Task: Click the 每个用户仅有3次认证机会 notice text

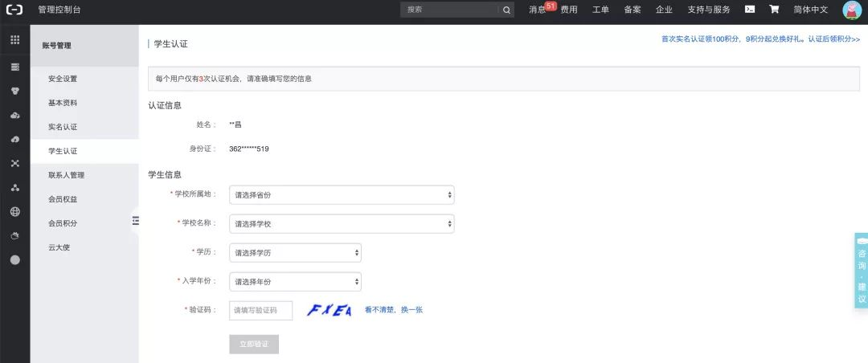Action: 234,79
